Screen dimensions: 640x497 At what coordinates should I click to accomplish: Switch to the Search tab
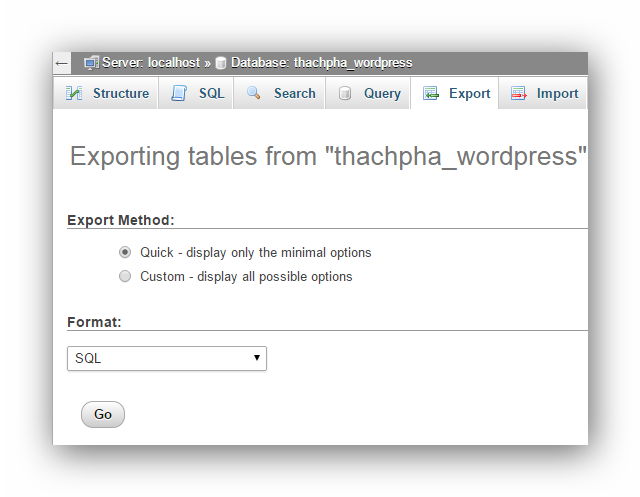click(x=294, y=93)
